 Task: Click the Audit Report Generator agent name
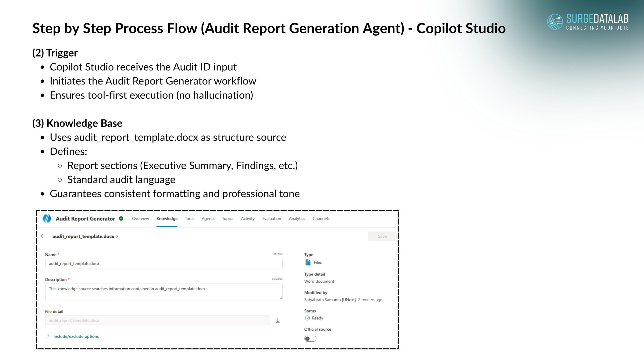[x=85, y=219]
